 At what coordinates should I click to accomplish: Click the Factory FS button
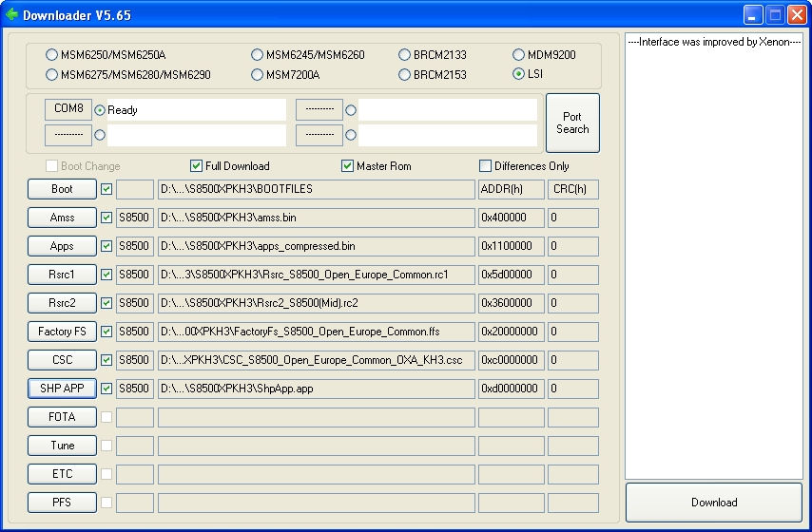(x=62, y=332)
